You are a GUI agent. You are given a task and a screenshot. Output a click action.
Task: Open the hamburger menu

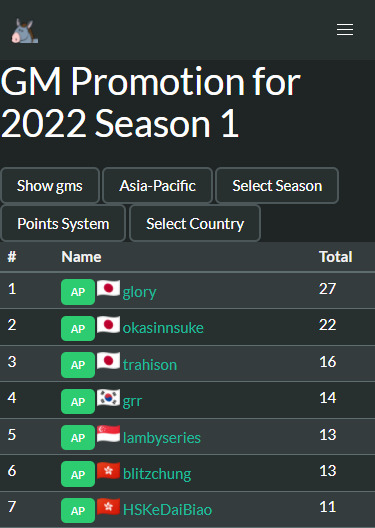coord(345,30)
